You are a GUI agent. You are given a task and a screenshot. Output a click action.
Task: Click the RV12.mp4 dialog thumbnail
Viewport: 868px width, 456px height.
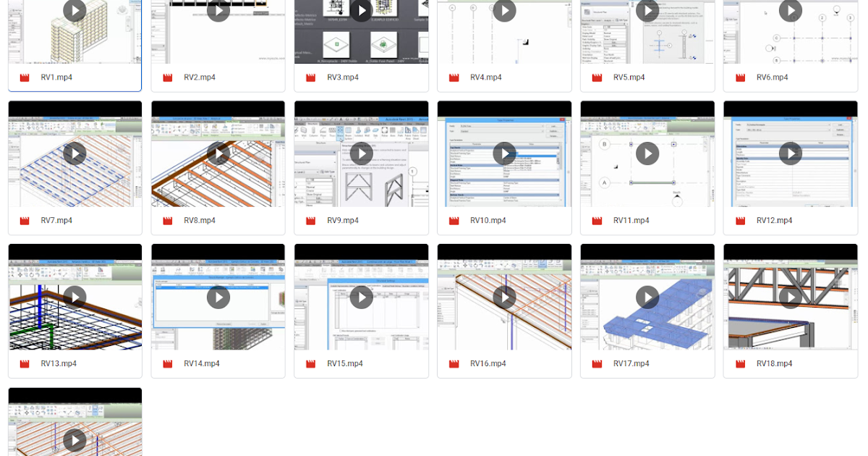tap(790, 153)
